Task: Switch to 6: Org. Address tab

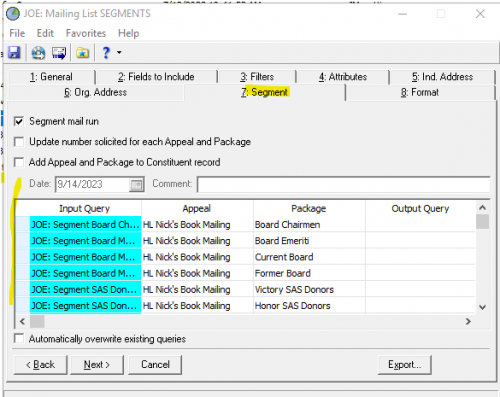Action: click(x=96, y=92)
